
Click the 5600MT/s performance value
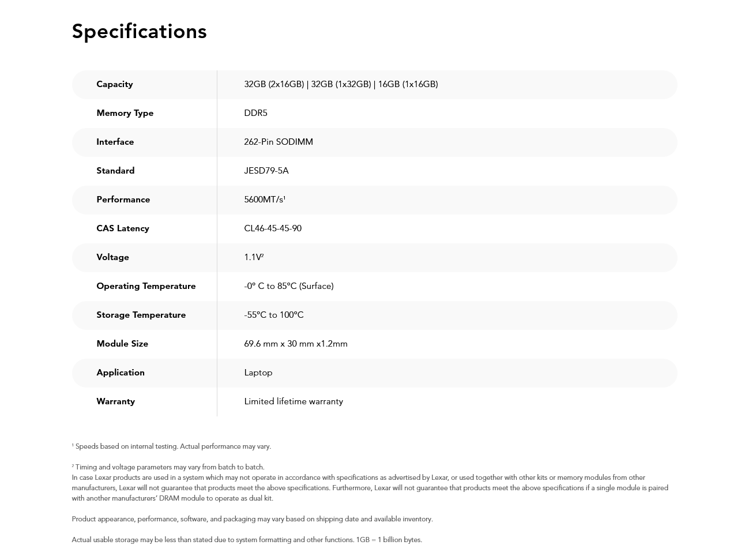point(265,200)
